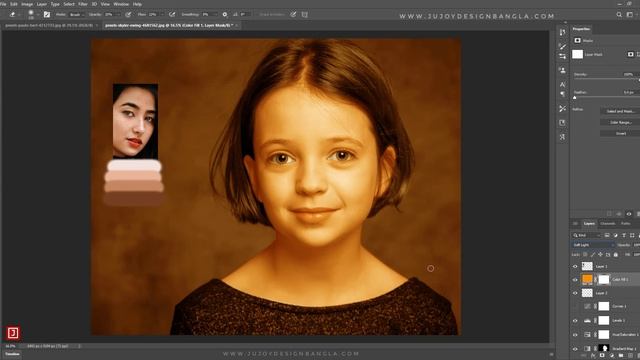Screen dimensions: 640x360
Task: Click the Select and Mask button
Action: point(620,111)
